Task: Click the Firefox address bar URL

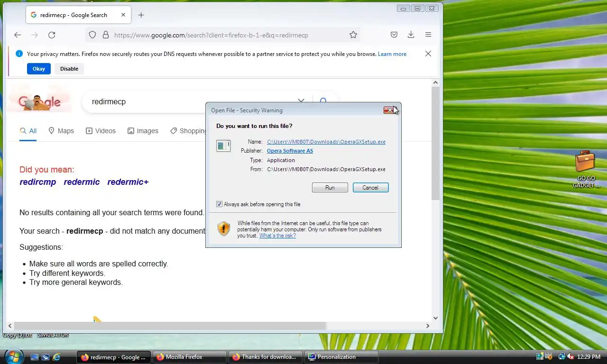Action: point(211,35)
